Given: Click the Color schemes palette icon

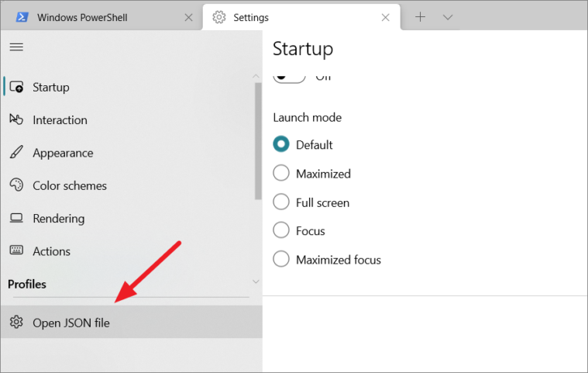Looking at the screenshot, I should point(16,185).
